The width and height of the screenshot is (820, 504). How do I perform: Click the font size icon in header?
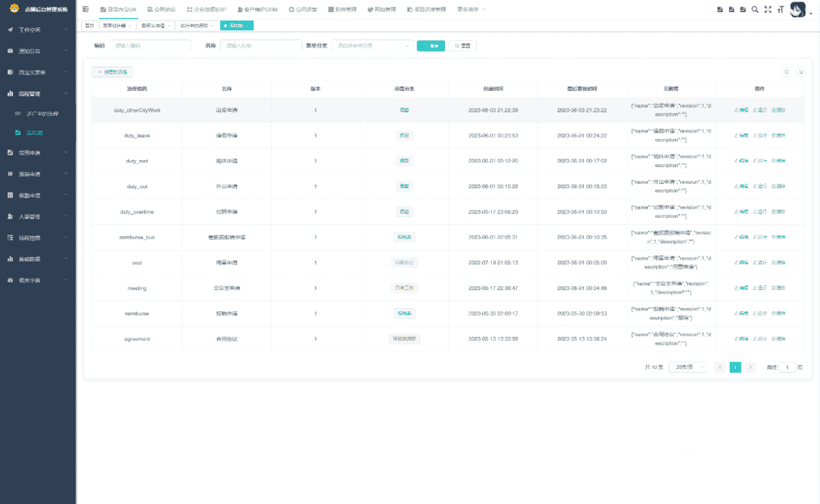(x=780, y=9)
